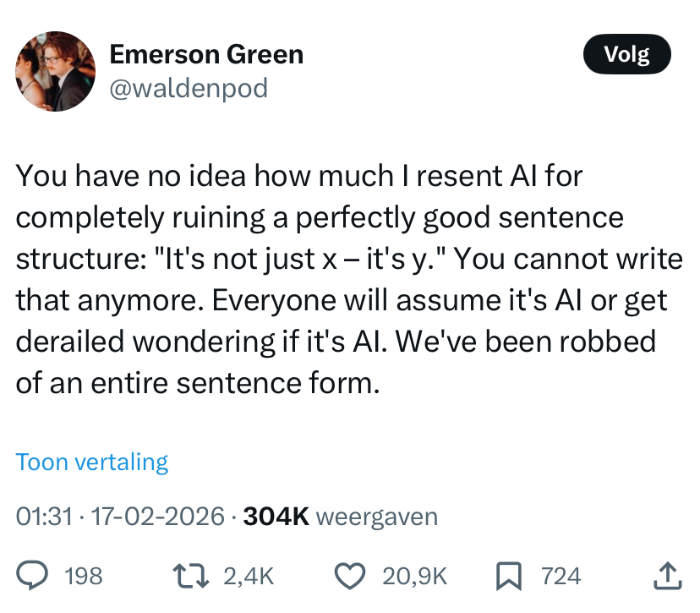Screen dimensions: 700x613
Task: Click the Emerson Green display name
Action: [x=206, y=56]
